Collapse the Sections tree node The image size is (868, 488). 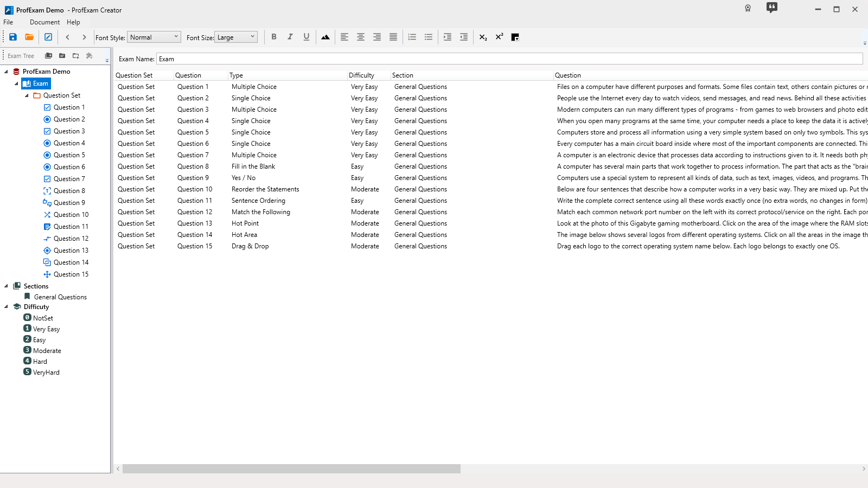click(6, 286)
